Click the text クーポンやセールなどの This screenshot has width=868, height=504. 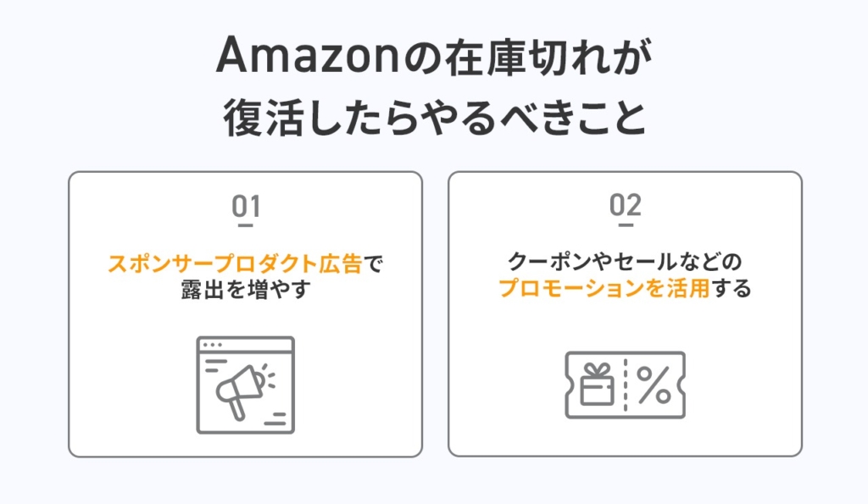(x=625, y=262)
